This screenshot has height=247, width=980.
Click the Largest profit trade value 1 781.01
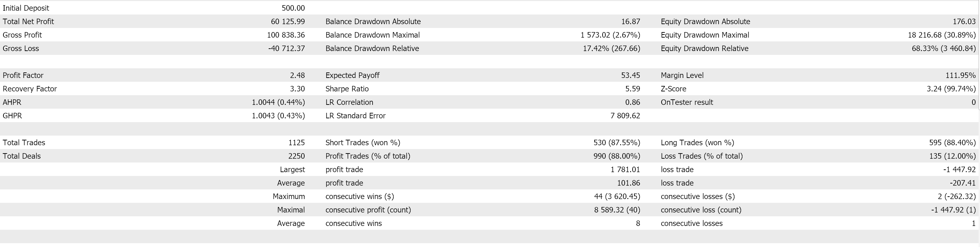coord(625,169)
